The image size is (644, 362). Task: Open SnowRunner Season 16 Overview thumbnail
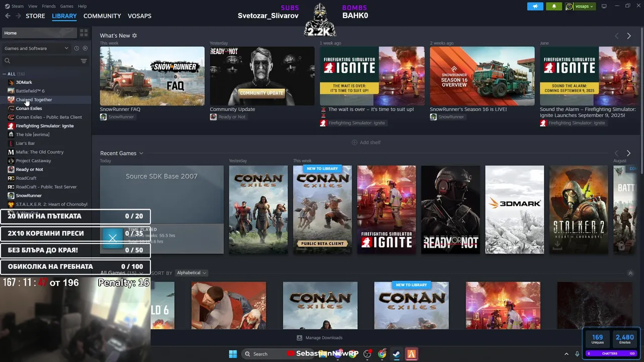482,76
